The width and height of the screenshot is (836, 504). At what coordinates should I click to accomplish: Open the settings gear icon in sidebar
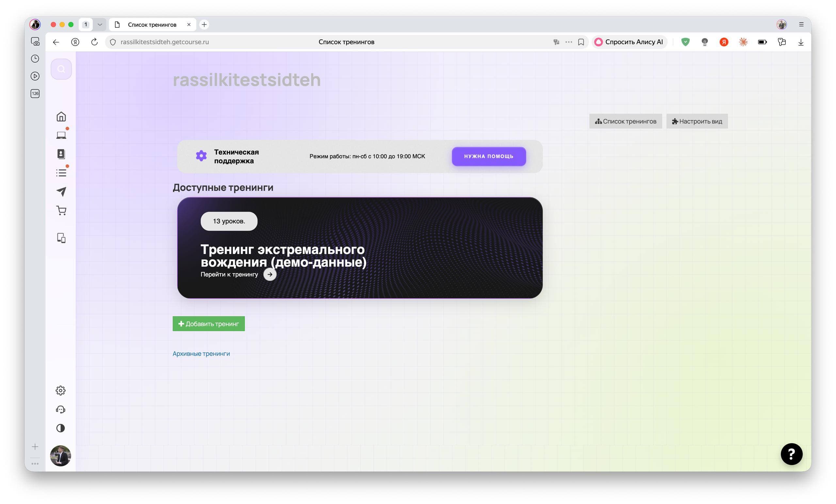(60, 390)
